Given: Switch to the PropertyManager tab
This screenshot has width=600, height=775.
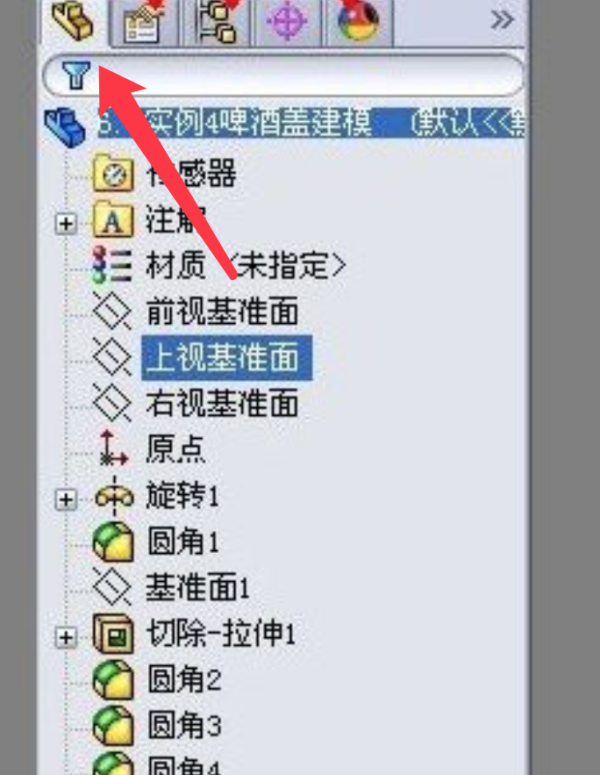Looking at the screenshot, I should (x=144, y=22).
